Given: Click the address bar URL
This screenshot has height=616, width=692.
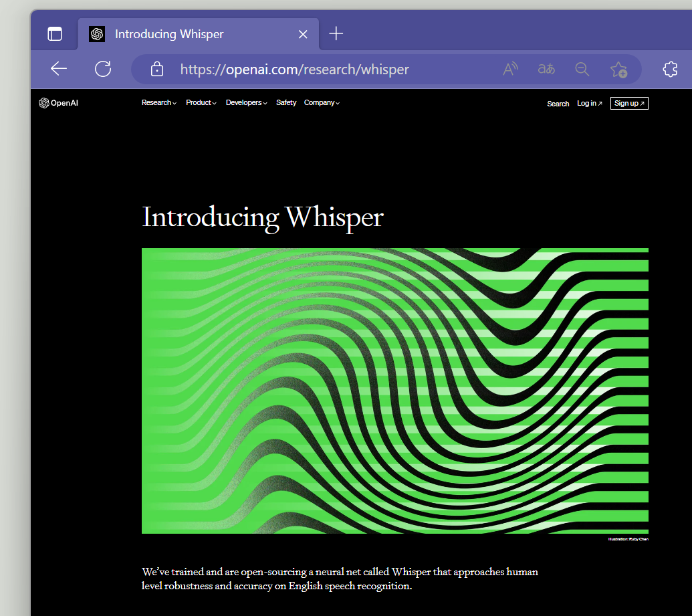Looking at the screenshot, I should [x=294, y=70].
